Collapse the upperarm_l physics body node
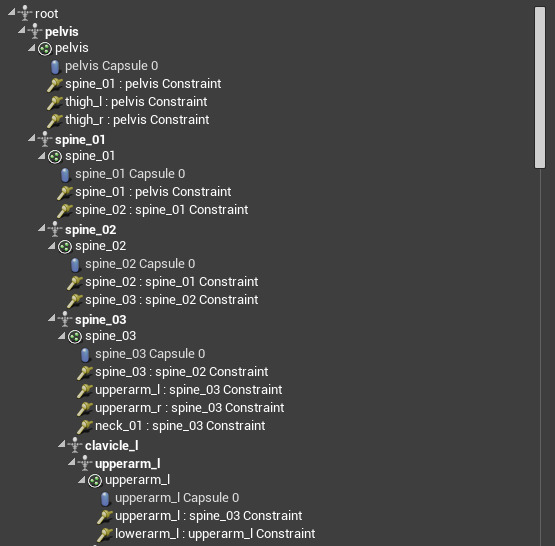The width and height of the screenshot is (555, 546). click(82, 479)
